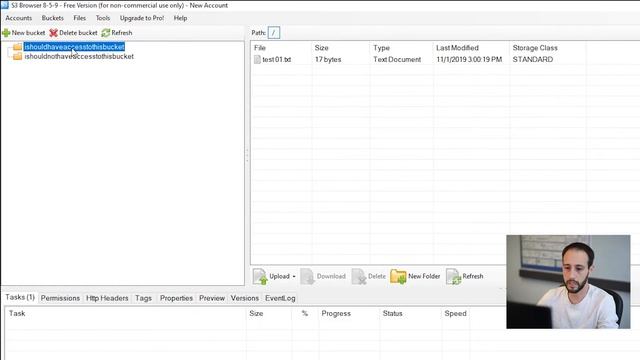This screenshot has height=360, width=640.
Task: Click the 11/1/2019 3:00:19 PM cell
Action: [x=469, y=60]
